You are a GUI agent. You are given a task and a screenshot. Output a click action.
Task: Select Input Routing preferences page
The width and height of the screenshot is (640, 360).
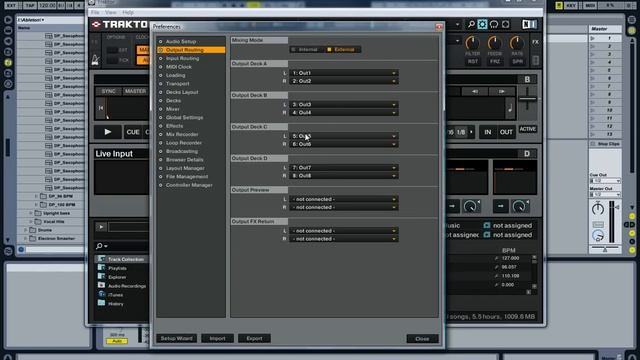182,58
